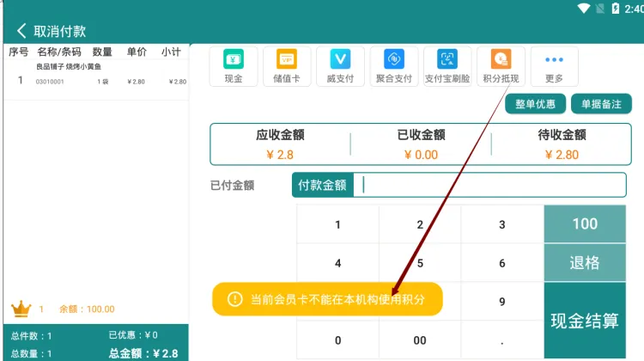Open the 更多 more options menu
Viewport: 644px width, 361px height.
point(554,65)
